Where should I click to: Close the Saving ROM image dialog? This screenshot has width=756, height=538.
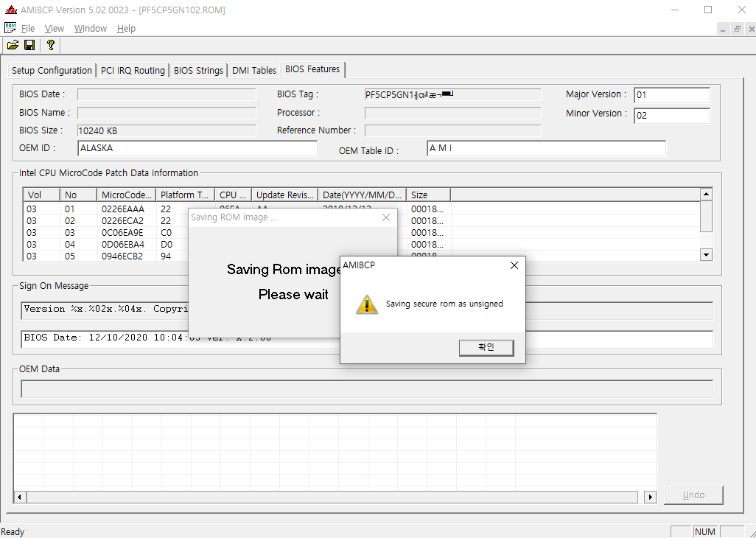[385, 217]
